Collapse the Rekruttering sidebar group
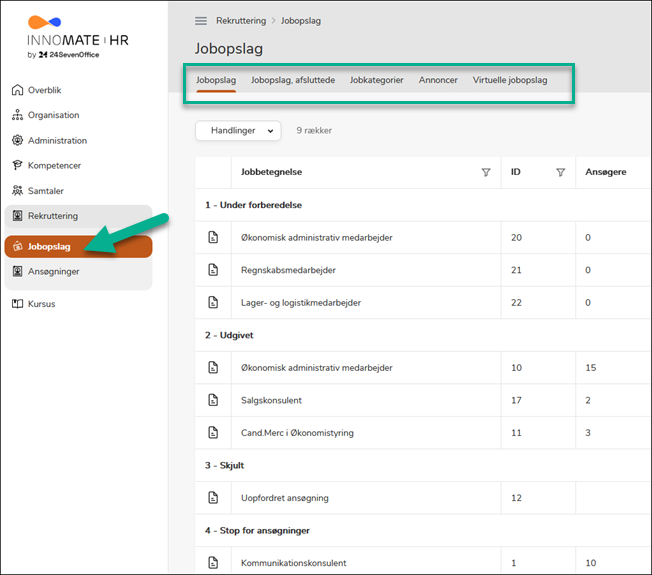Viewport: 652px width, 575px height. click(53, 216)
